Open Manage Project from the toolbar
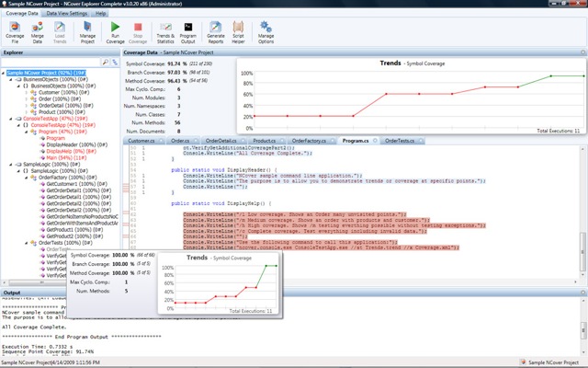 [87, 31]
